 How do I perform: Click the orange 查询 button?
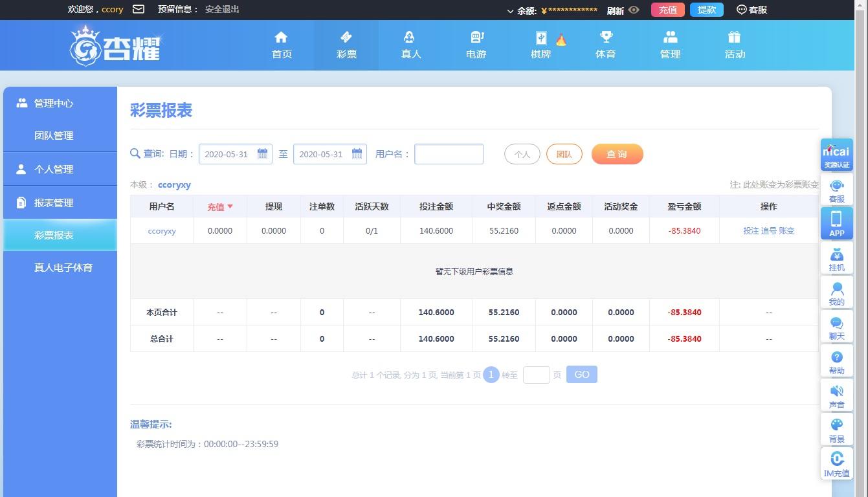tap(617, 154)
